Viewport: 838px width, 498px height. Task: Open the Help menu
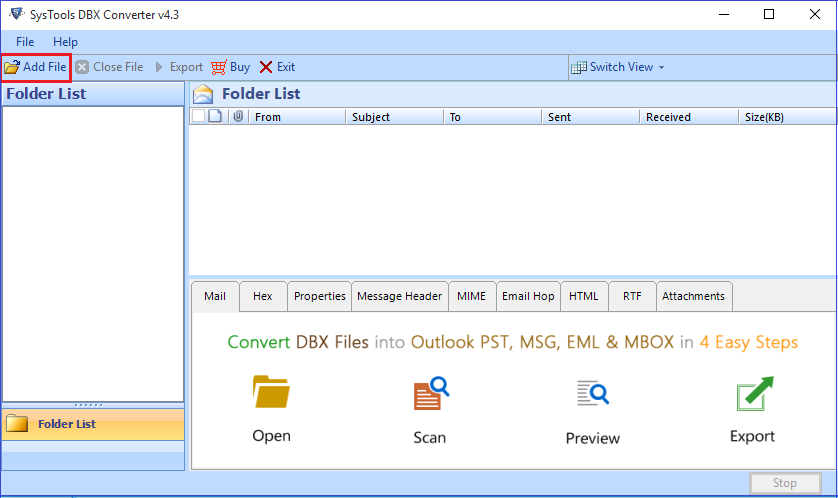(x=65, y=42)
